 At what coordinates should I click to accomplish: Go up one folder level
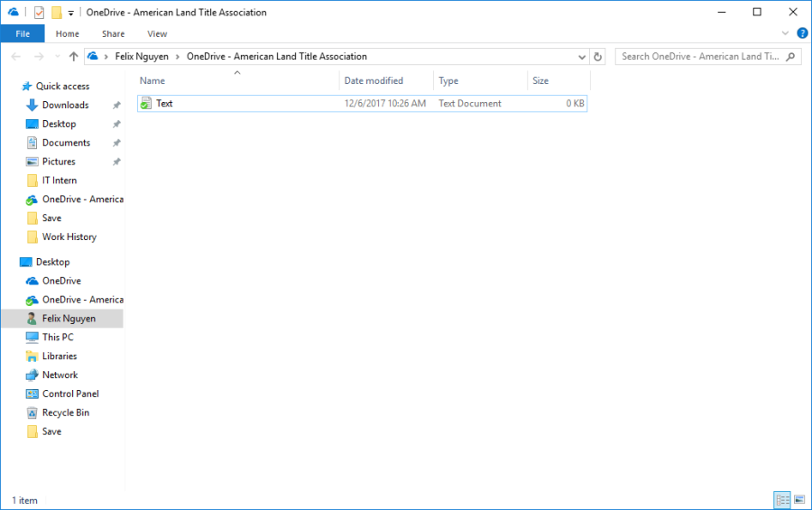74,57
